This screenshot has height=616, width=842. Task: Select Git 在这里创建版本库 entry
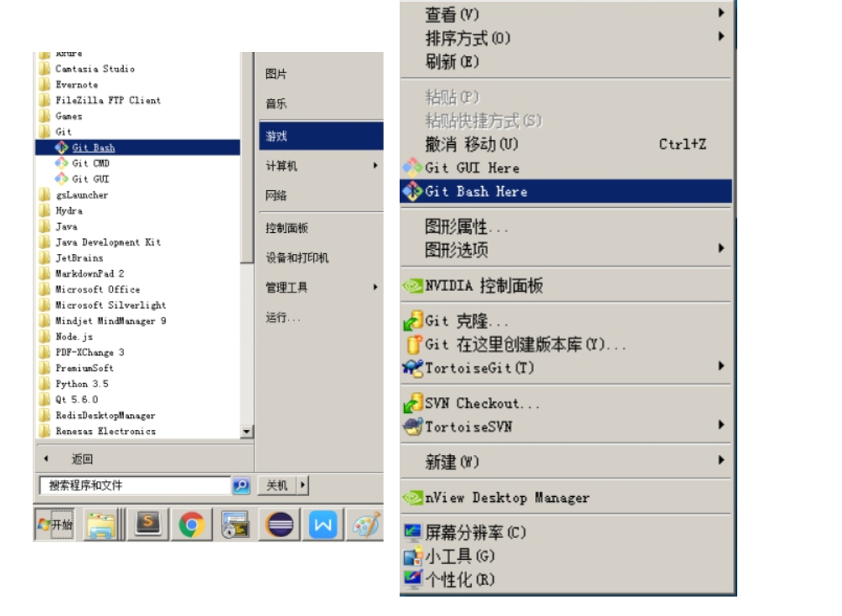click(x=566, y=344)
